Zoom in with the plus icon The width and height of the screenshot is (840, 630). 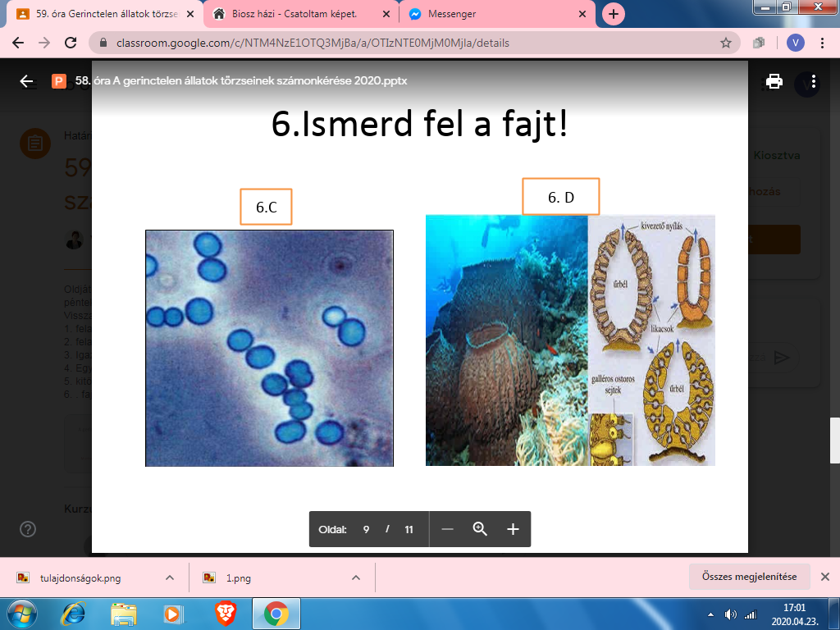513,529
